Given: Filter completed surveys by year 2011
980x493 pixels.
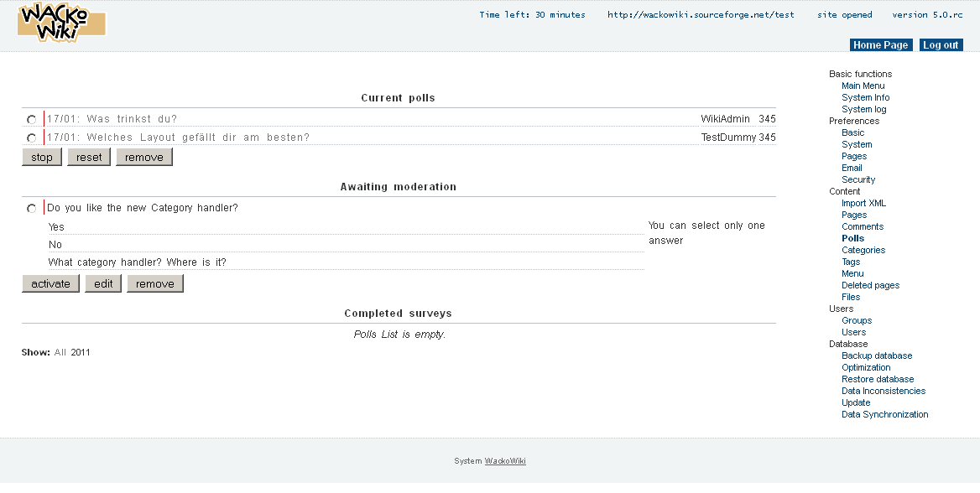Looking at the screenshot, I should pyautogui.click(x=81, y=353).
